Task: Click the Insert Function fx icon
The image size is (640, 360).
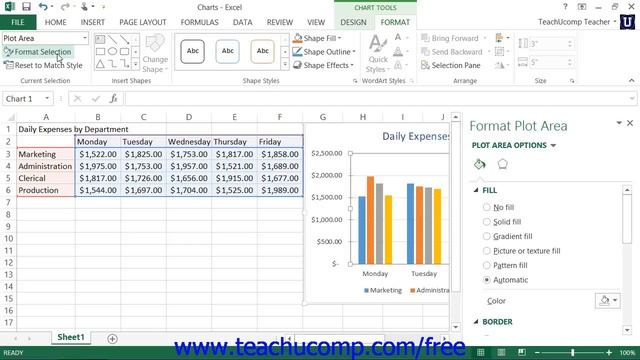Action: click(x=113, y=98)
